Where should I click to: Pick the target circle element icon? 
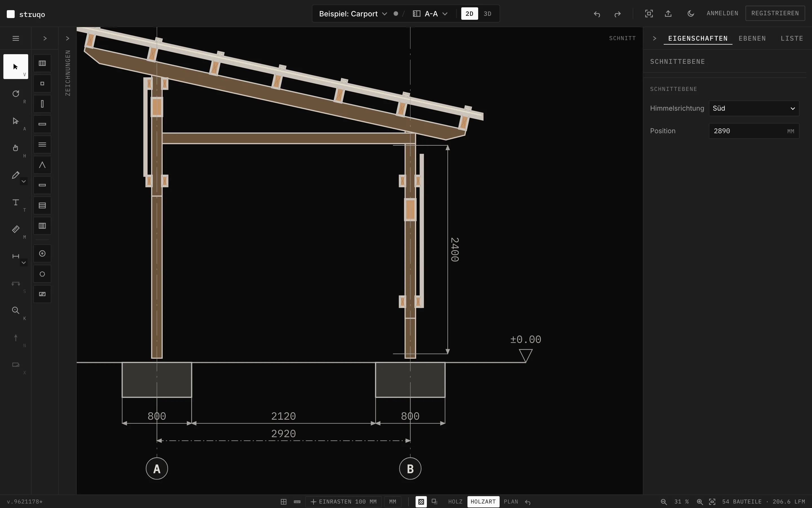coord(42,254)
